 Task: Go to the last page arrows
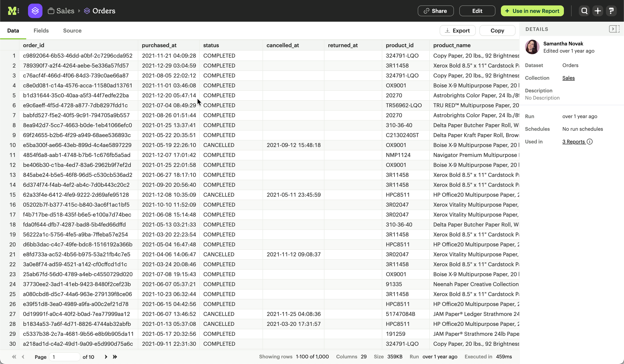115,357
